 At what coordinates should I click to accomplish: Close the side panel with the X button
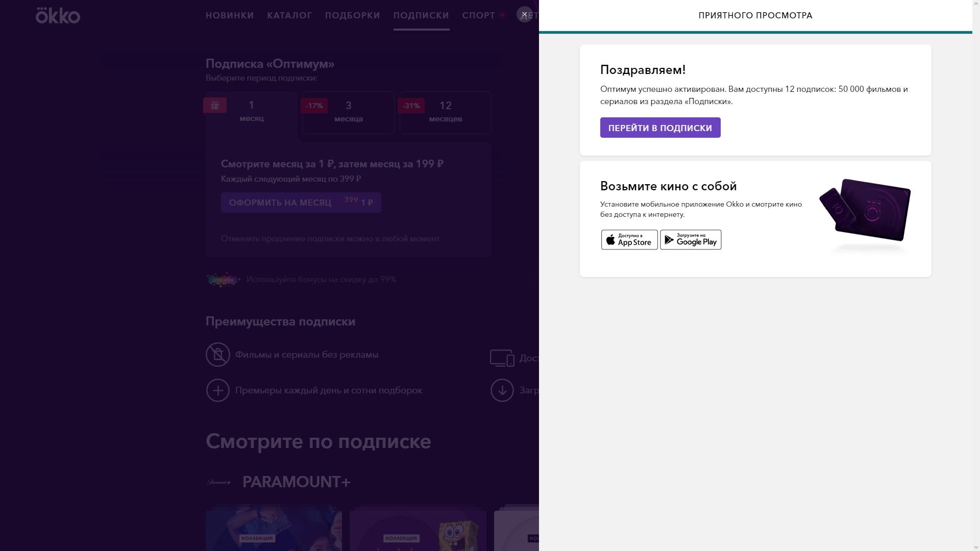click(x=524, y=14)
